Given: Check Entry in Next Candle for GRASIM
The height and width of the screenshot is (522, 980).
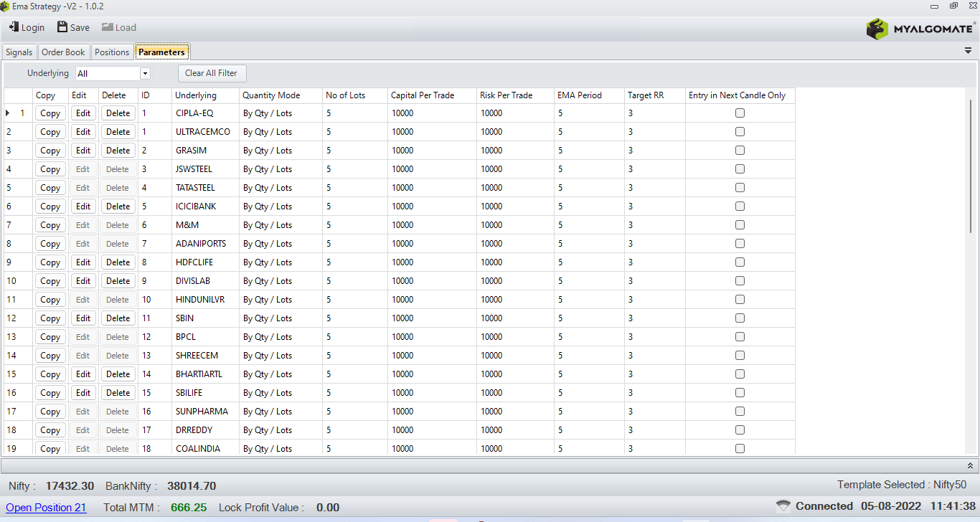Looking at the screenshot, I should [740, 151].
